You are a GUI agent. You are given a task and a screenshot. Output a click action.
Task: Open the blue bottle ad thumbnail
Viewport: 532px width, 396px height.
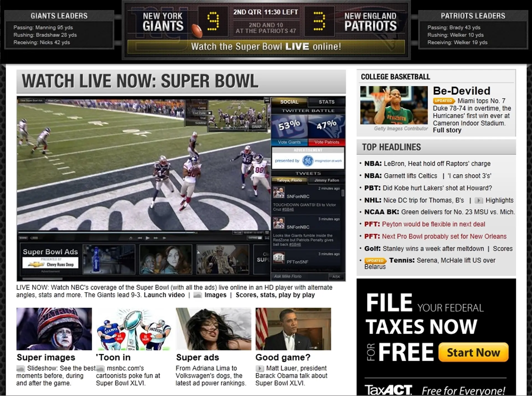[109, 259]
